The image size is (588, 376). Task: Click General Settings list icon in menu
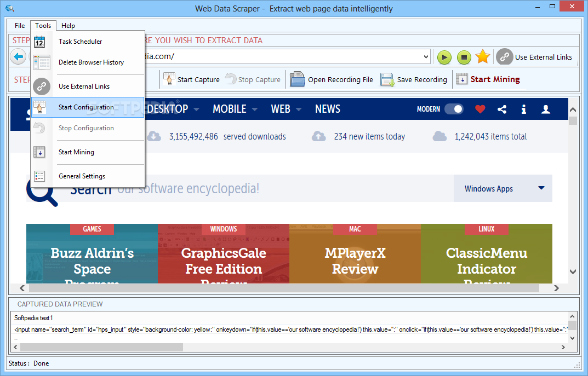tap(39, 176)
